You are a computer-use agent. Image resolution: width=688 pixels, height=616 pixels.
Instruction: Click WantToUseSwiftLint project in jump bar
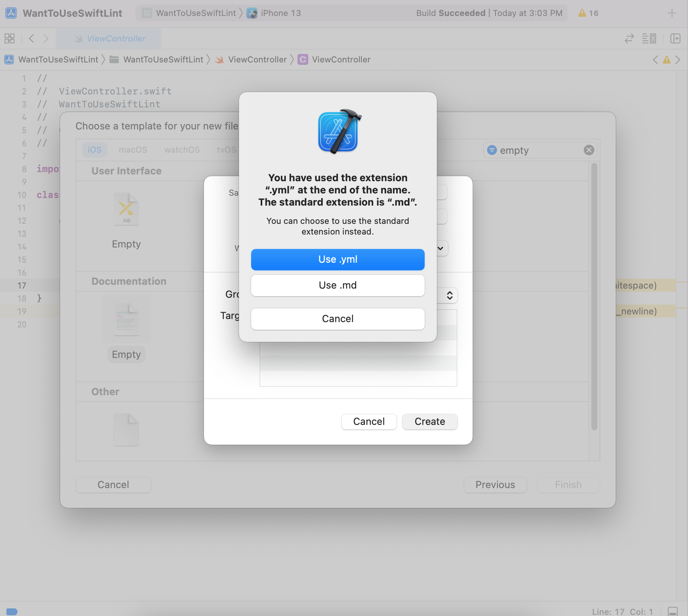[58, 59]
